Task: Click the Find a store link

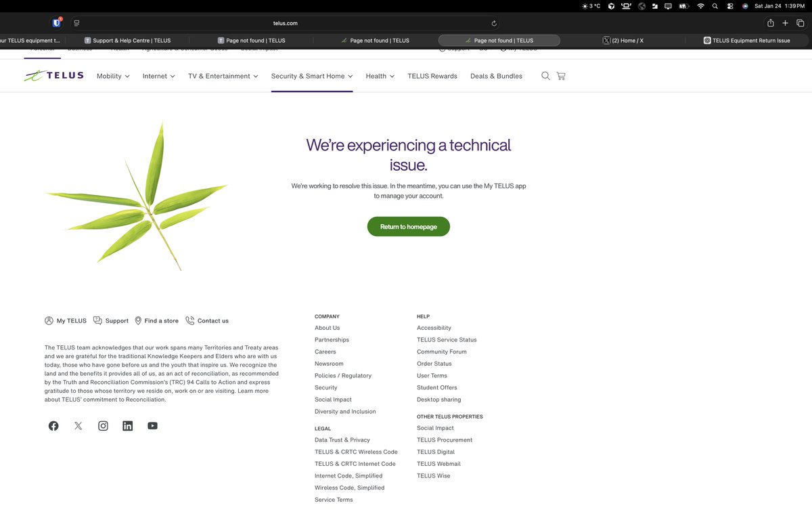Action: (157, 321)
